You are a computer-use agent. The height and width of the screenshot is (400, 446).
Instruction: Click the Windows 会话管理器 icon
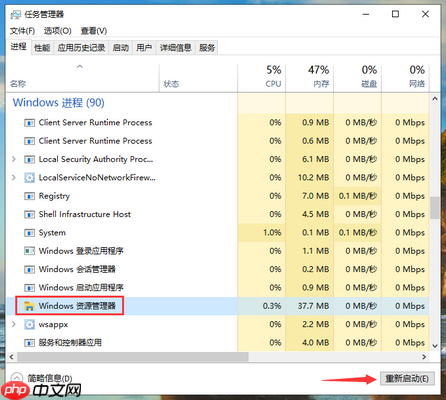[x=29, y=269]
